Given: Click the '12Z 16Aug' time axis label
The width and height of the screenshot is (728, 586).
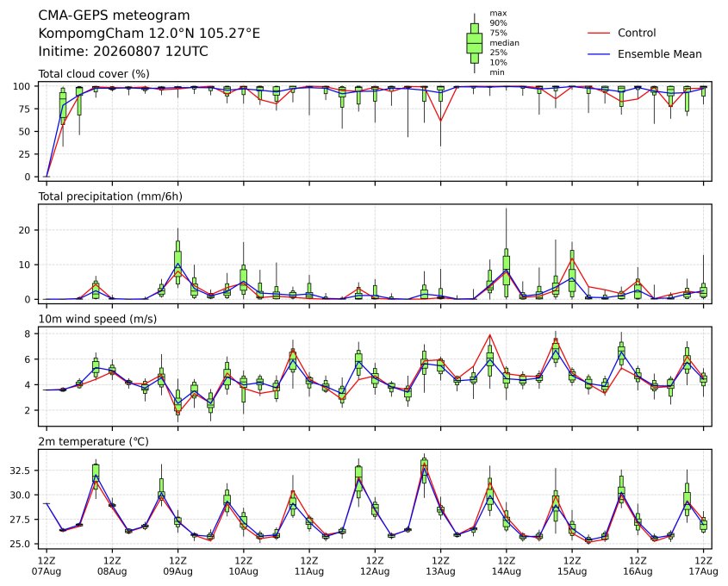Looking at the screenshot, I should coord(638,565).
